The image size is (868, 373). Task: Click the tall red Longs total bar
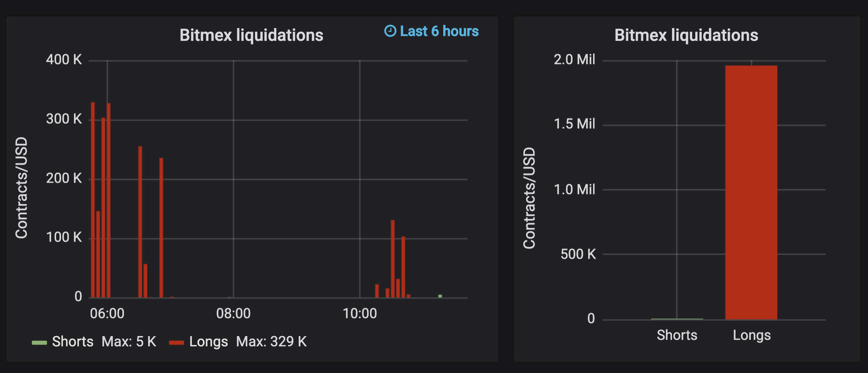[x=751, y=192]
